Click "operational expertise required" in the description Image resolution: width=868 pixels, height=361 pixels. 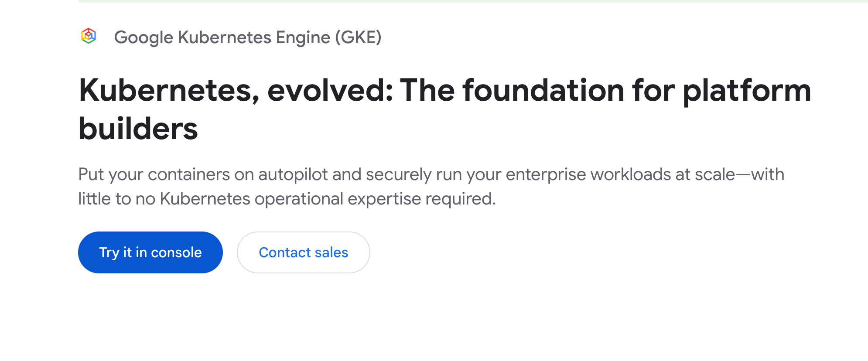tap(374, 199)
